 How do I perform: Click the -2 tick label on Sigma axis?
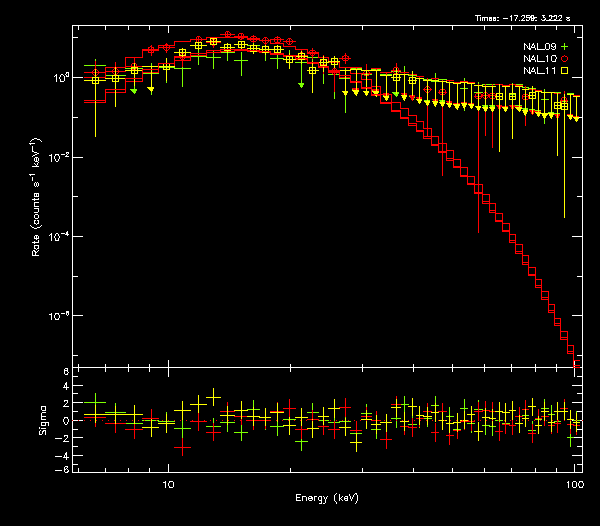64,437
